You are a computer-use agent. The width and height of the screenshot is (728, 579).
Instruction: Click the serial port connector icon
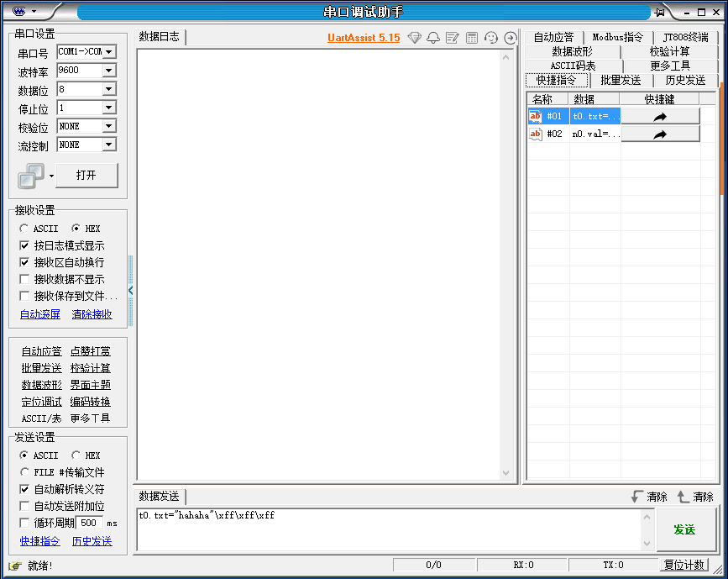(x=28, y=175)
